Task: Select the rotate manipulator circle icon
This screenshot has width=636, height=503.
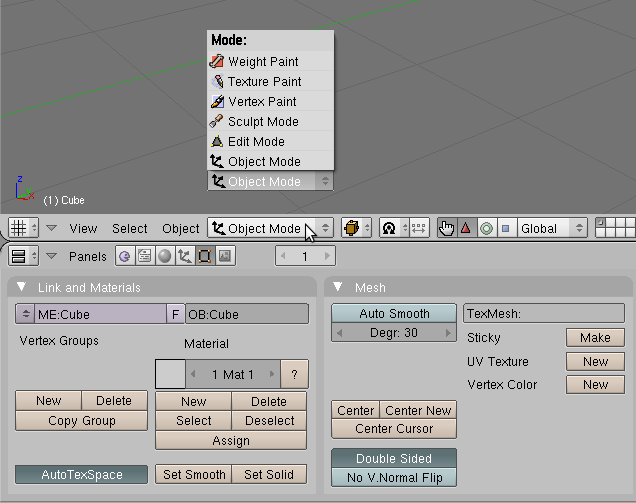Action: (486, 228)
